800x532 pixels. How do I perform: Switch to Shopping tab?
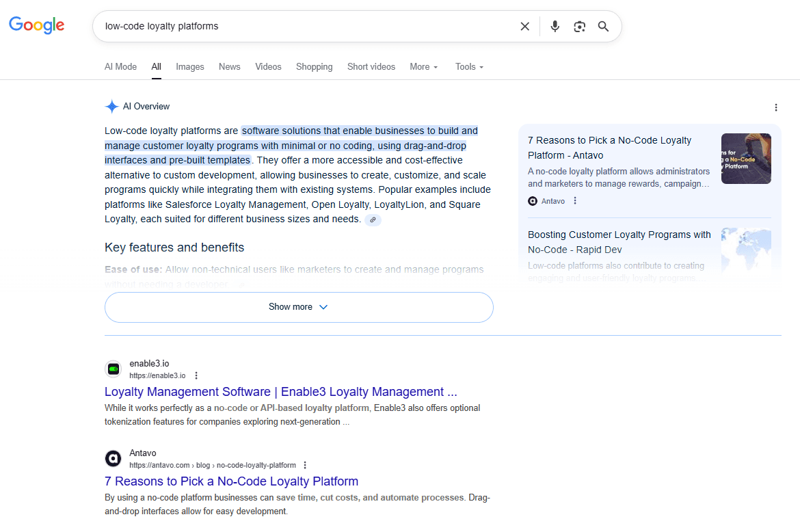315,67
